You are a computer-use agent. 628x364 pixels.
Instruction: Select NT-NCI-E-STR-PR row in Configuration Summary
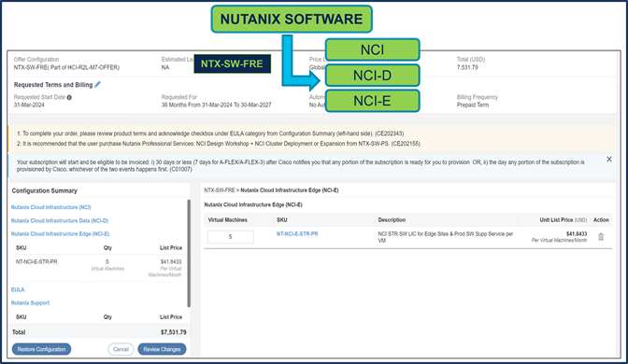[x=98, y=268]
